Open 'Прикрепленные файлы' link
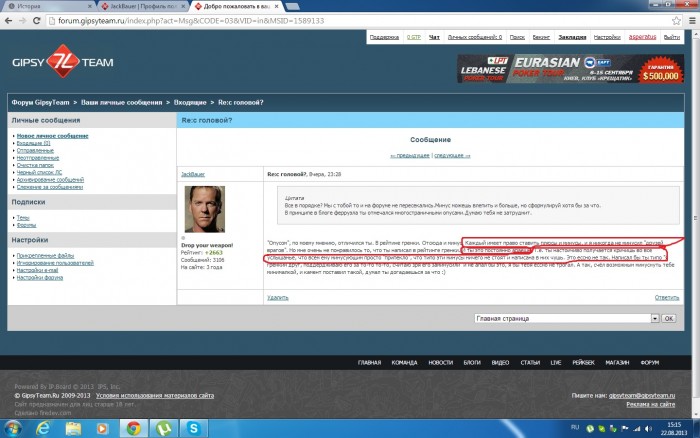The width and height of the screenshot is (700, 438). (45, 255)
